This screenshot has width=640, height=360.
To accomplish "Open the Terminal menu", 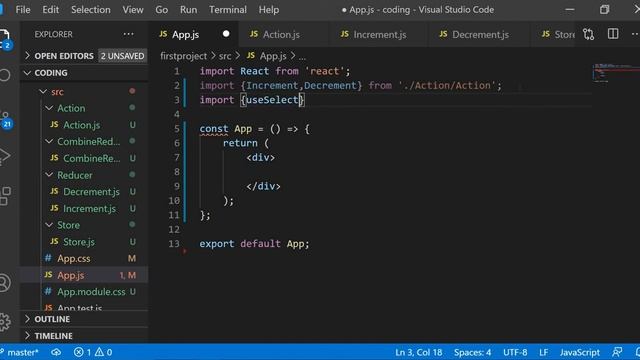I will (228, 9).
